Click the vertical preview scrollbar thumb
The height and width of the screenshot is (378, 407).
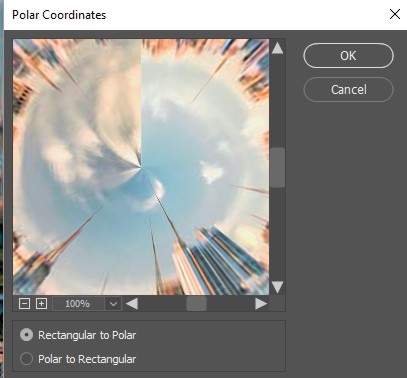[x=277, y=168]
